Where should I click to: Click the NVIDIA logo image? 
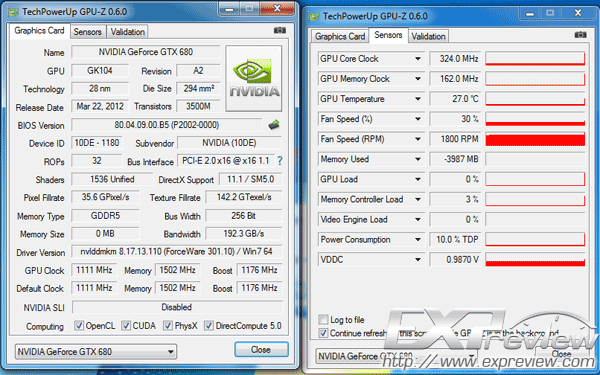point(254,78)
